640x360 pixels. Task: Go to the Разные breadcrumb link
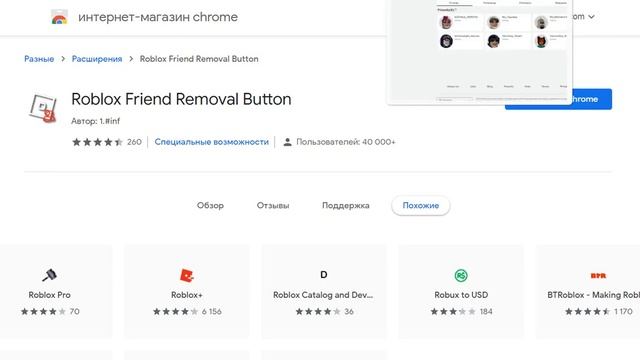(x=39, y=59)
